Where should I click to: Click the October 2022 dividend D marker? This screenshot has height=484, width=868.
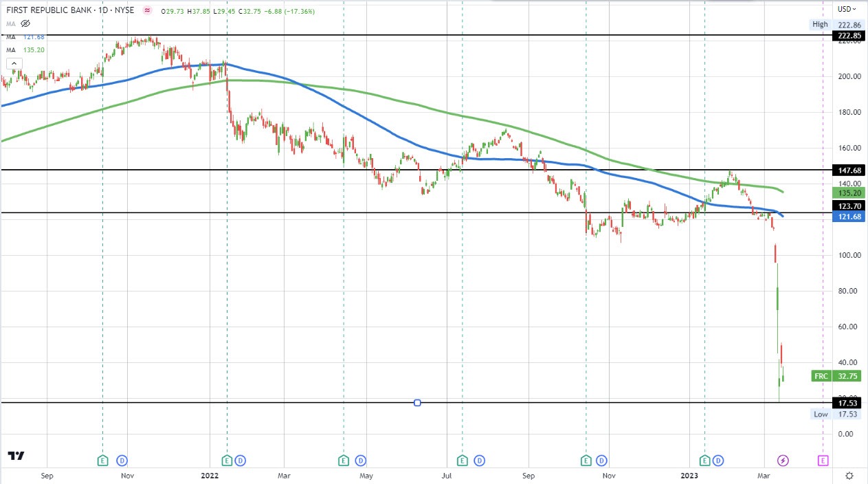[601, 460]
